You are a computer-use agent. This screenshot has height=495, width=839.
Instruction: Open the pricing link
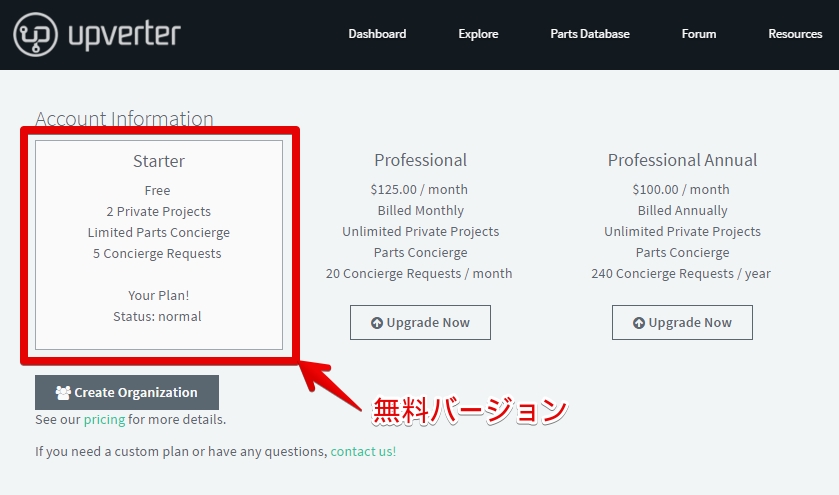(x=104, y=420)
